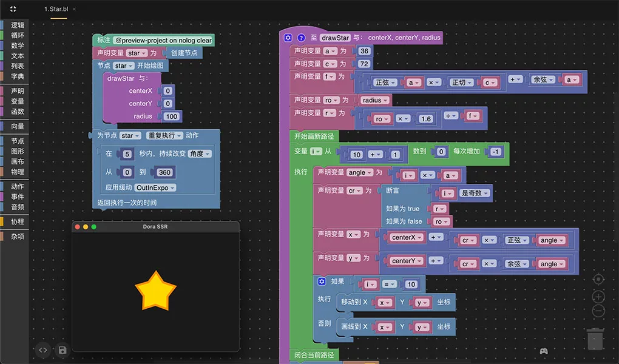This screenshot has width=619, height=364.
Task: Edit the value 72 in variable c declaration
Action: pyautogui.click(x=364, y=64)
